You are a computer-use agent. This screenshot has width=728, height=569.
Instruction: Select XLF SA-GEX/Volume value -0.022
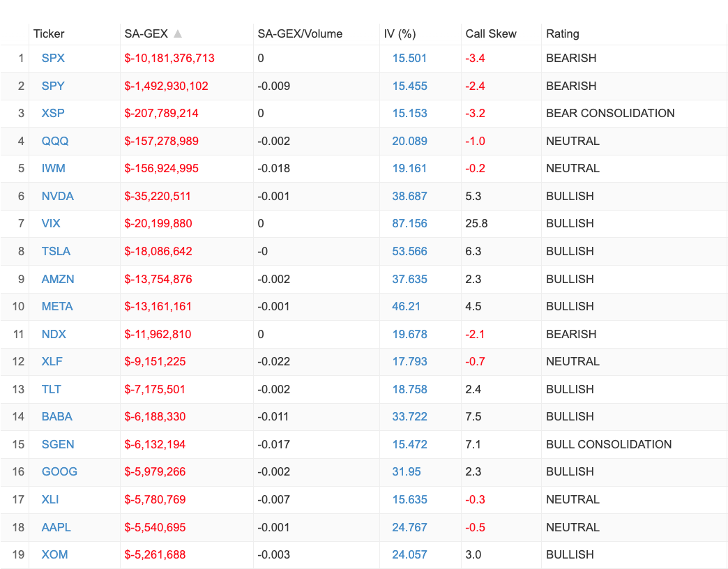(274, 361)
